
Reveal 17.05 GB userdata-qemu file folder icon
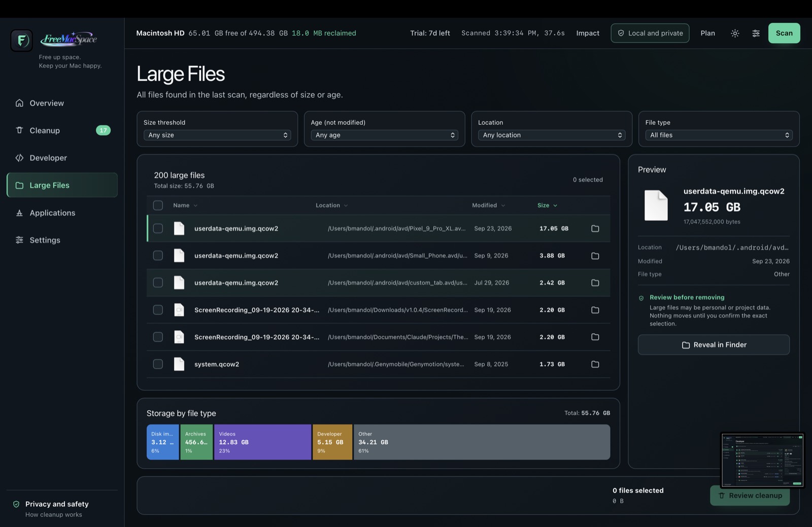pyautogui.click(x=595, y=229)
